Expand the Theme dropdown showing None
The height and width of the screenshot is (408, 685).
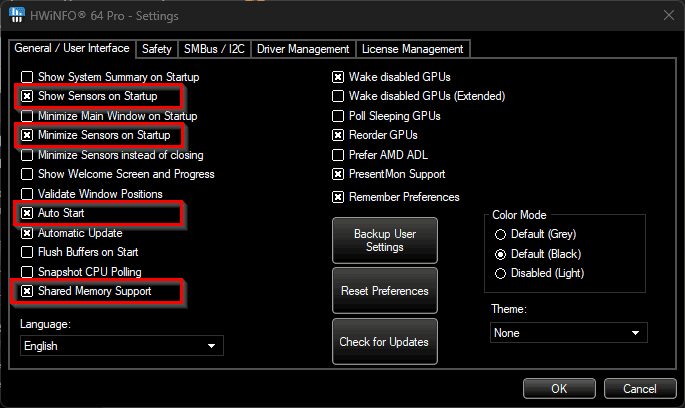[568, 333]
